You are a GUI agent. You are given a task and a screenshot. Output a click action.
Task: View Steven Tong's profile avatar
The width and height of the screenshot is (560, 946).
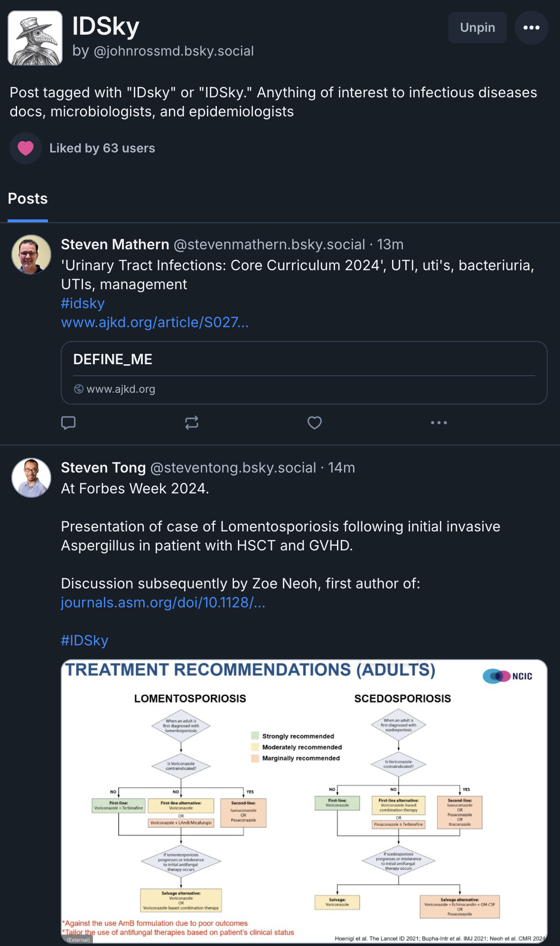click(31, 478)
